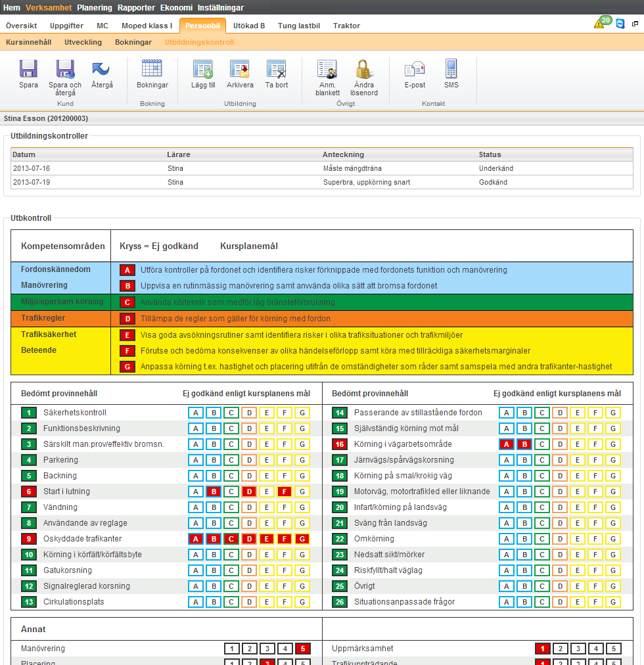The width and height of the screenshot is (644, 665).
Task: Toggle box C for Övrigt
Action: pyautogui.click(x=541, y=586)
